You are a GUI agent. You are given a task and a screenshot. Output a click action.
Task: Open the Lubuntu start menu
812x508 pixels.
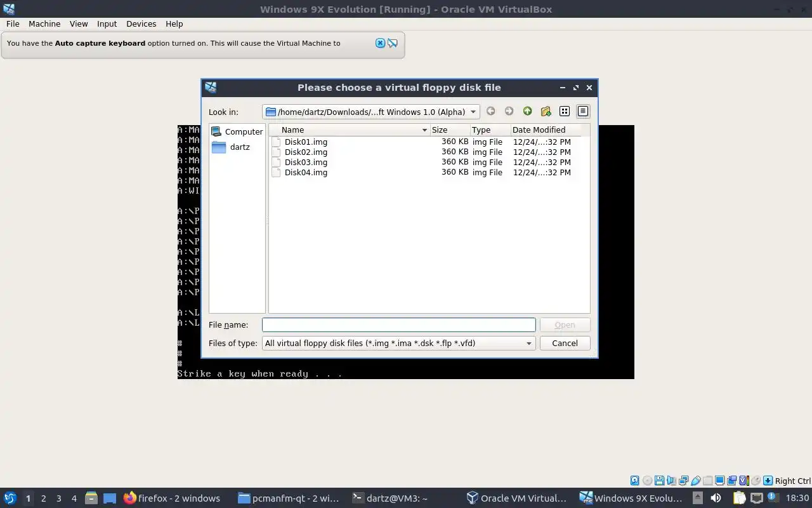coord(10,498)
